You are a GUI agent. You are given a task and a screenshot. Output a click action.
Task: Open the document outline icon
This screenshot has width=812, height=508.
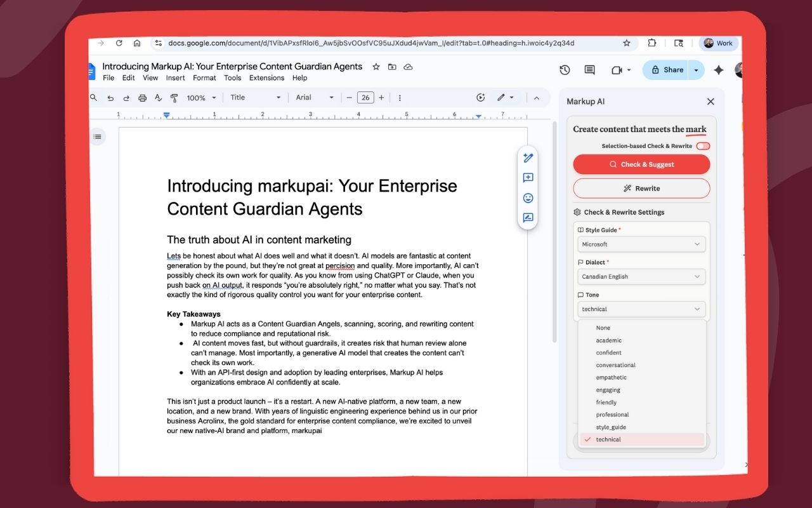pos(97,137)
